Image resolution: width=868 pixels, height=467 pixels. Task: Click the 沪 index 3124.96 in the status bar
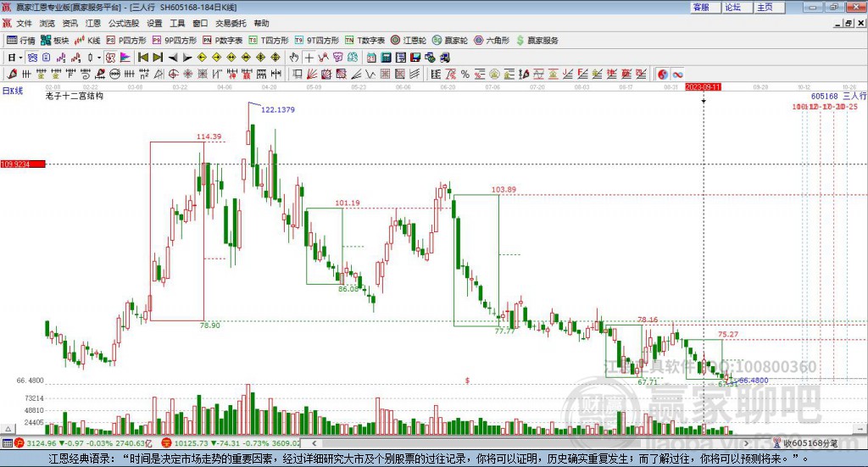coord(42,443)
